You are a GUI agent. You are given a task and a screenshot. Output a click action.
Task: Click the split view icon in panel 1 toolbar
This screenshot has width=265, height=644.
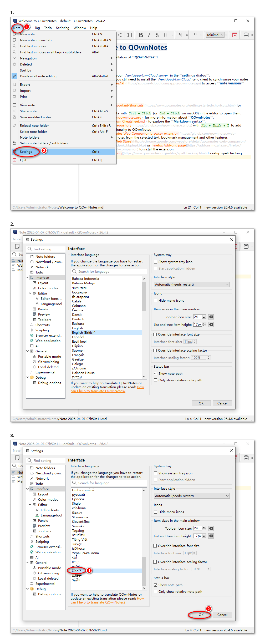tap(181, 35)
